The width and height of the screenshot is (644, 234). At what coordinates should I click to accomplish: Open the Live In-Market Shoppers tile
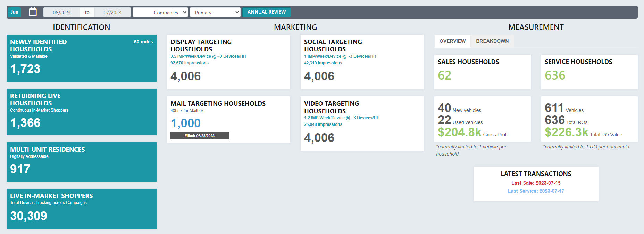[x=81, y=209]
